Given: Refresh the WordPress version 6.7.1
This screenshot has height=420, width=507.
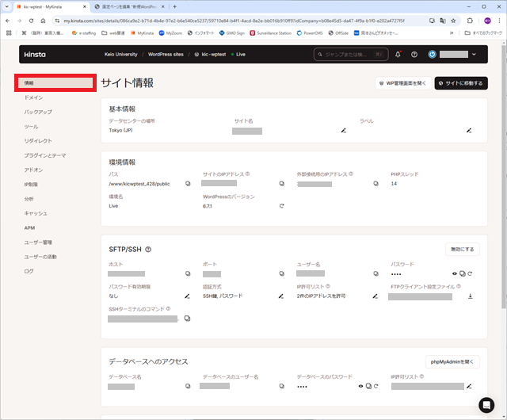Looking at the screenshot, I should point(281,206).
